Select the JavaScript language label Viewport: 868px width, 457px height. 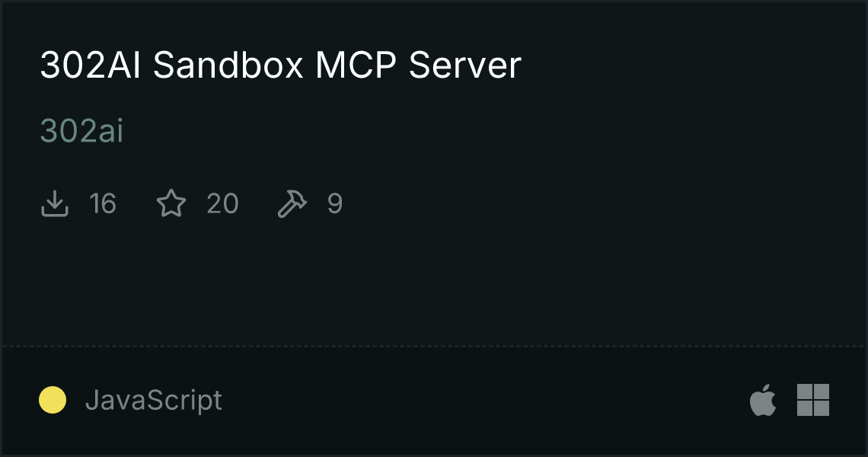pyautogui.click(x=154, y=400)
